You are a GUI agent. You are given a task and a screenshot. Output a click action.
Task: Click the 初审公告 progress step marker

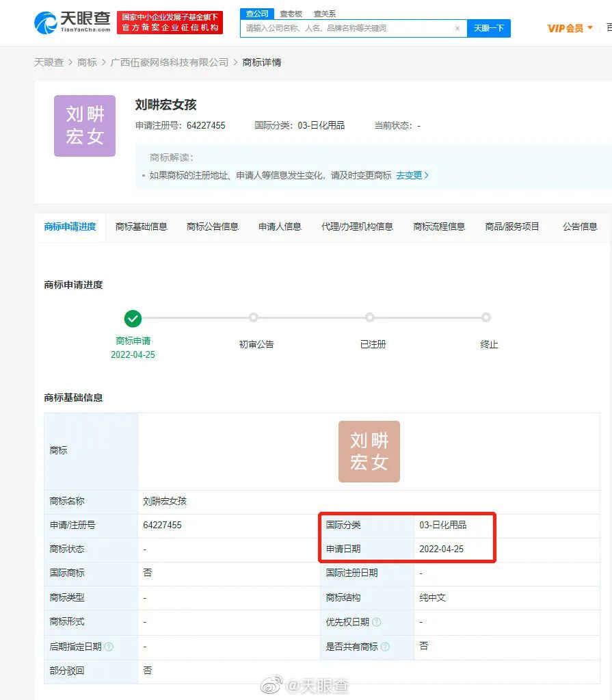[253, 317]
